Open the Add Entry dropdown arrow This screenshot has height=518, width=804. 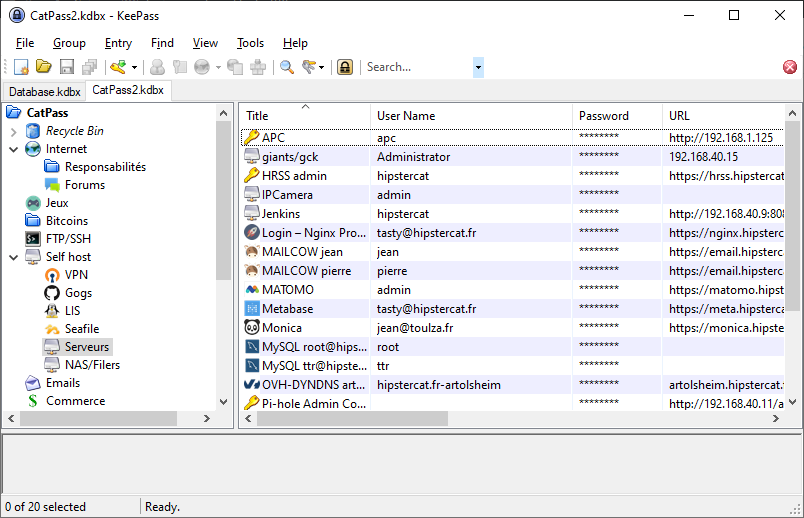click(134, 67)
